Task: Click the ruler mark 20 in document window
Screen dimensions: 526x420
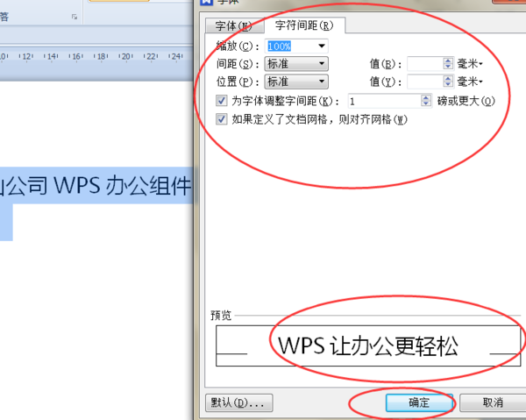Action: point(126,56)
